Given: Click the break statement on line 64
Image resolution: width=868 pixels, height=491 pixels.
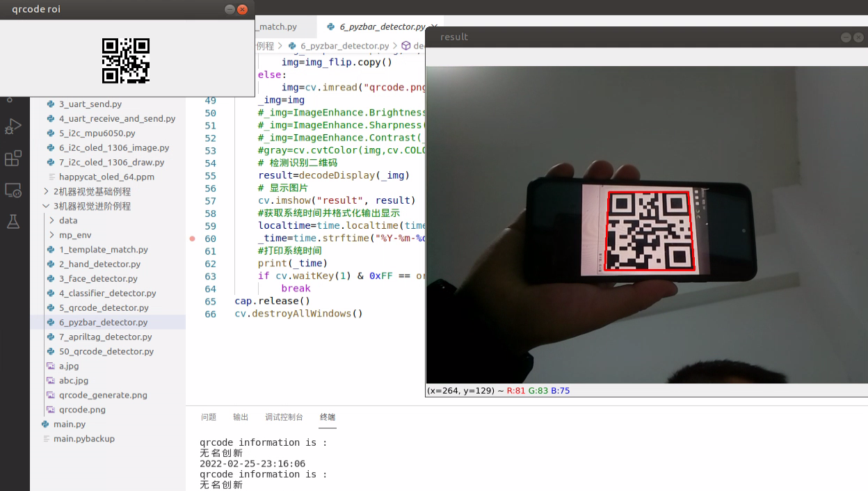Looking at the screenshot, I should point(296,289).
